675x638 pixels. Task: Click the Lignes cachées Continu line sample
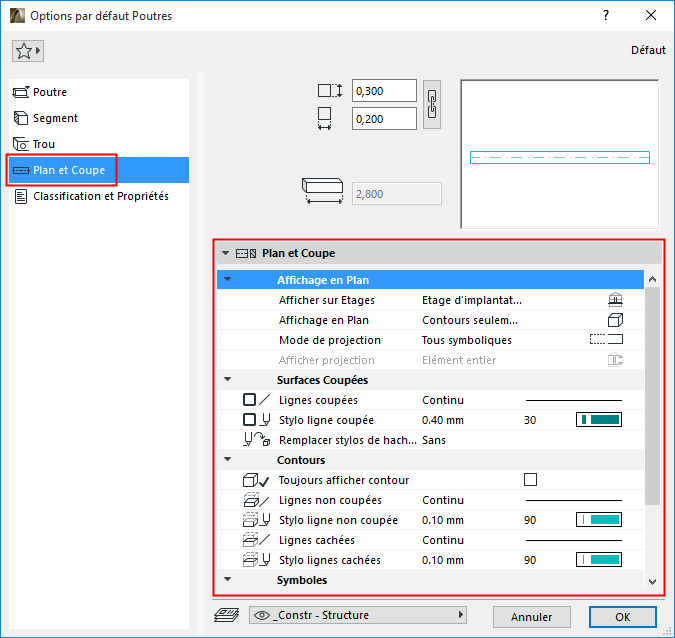(x=573, y=540)
